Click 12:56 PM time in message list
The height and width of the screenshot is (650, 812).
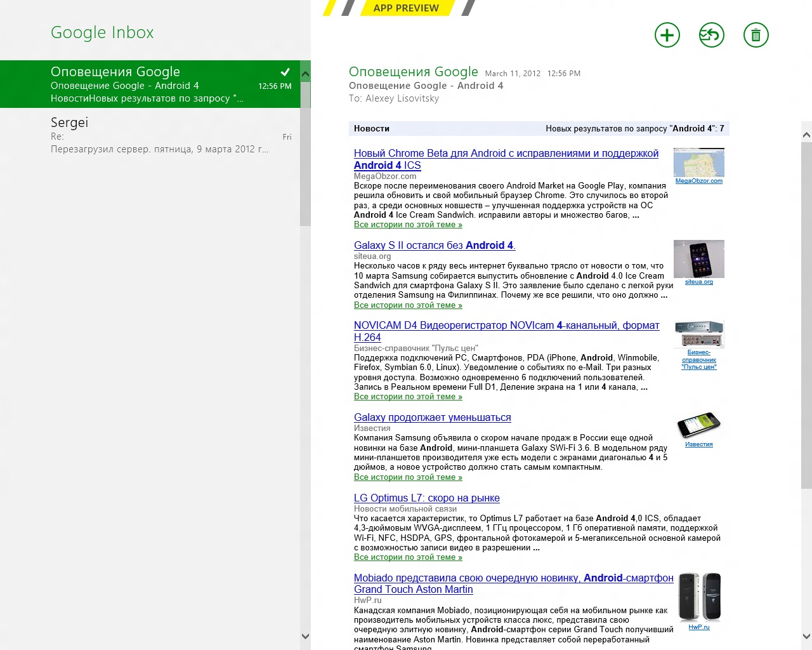coord(275,86)
